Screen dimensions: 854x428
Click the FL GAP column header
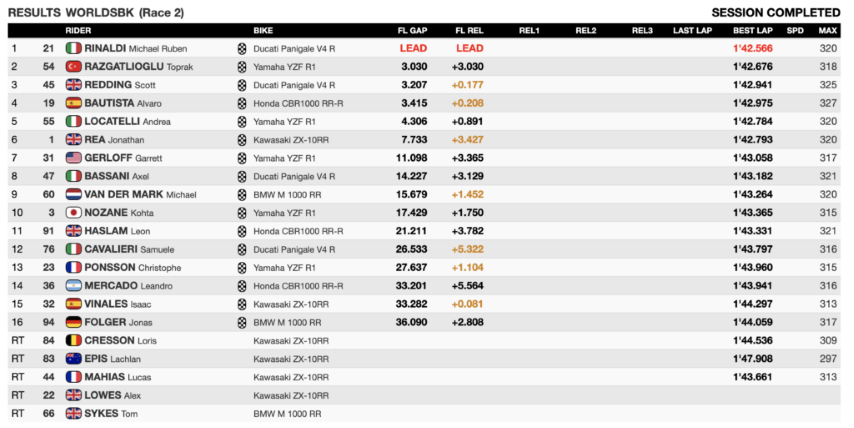[x=412, y=30]
